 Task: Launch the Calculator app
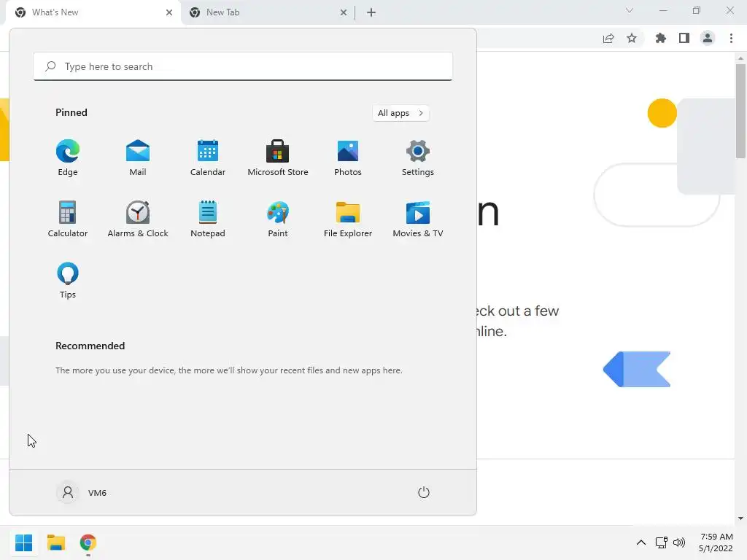point(68,219)
